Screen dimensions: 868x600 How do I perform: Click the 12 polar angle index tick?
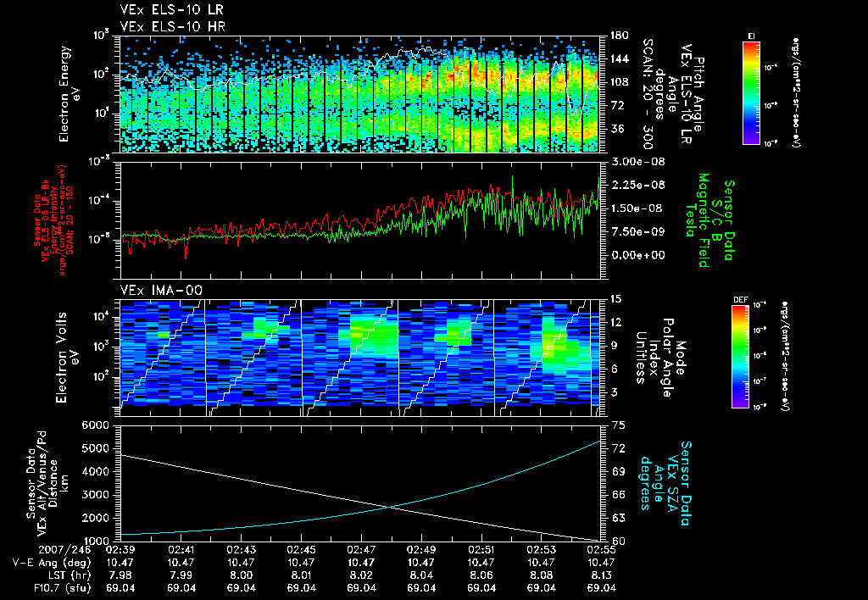tap(615, 322)
